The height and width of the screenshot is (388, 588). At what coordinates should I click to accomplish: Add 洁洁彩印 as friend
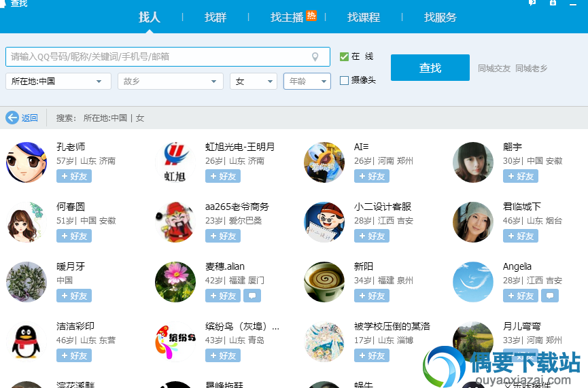(x=74, y=355)
